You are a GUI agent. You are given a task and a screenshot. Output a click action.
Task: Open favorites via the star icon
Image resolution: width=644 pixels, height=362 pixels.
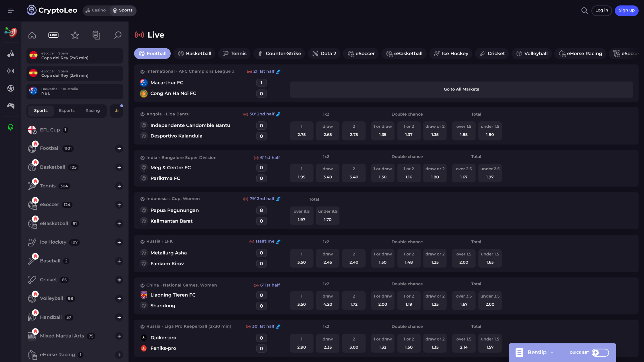[75, 35]
